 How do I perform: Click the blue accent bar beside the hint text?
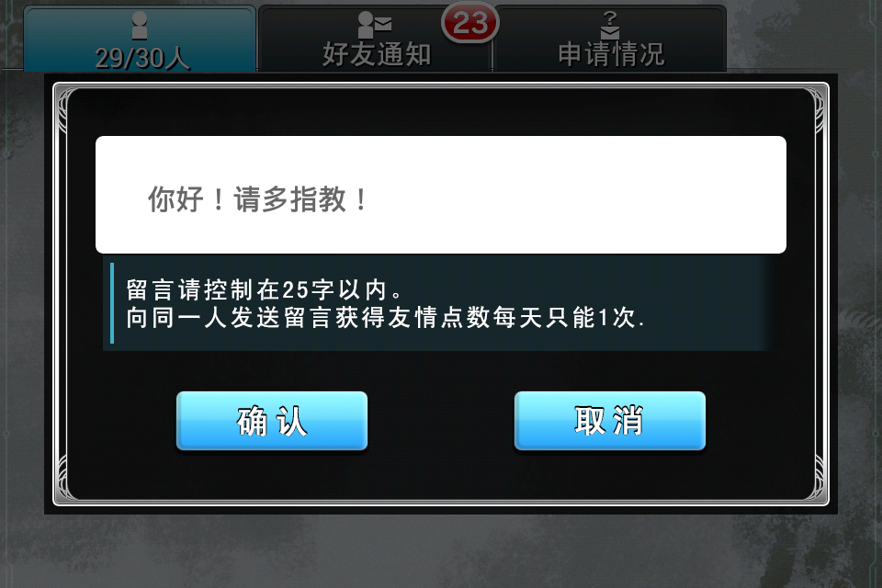pyautogui.click(x=112, y=302)
